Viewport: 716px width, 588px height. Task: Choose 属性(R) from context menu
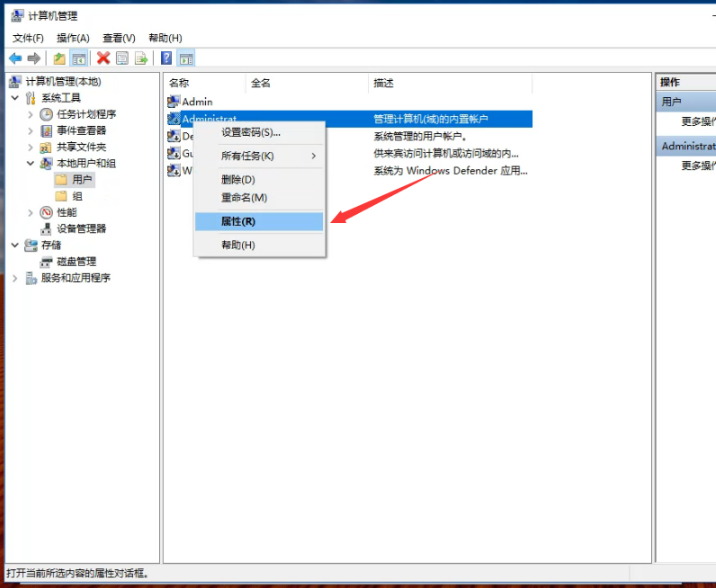[259, 221]
